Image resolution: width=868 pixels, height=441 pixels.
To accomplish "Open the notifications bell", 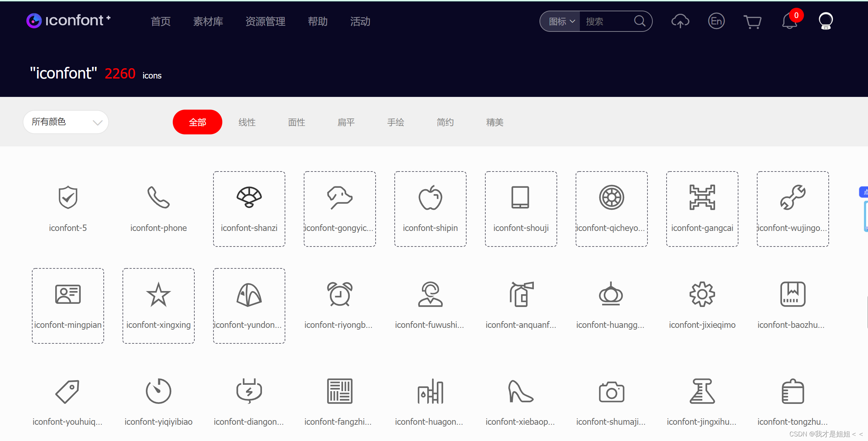I will (789, 21).
